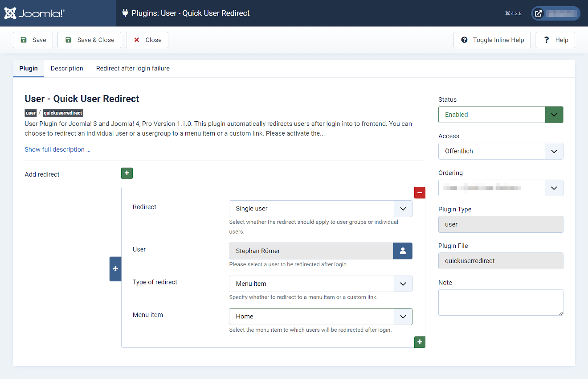Add another redirect with the bottom plus icon

(419, 342)
